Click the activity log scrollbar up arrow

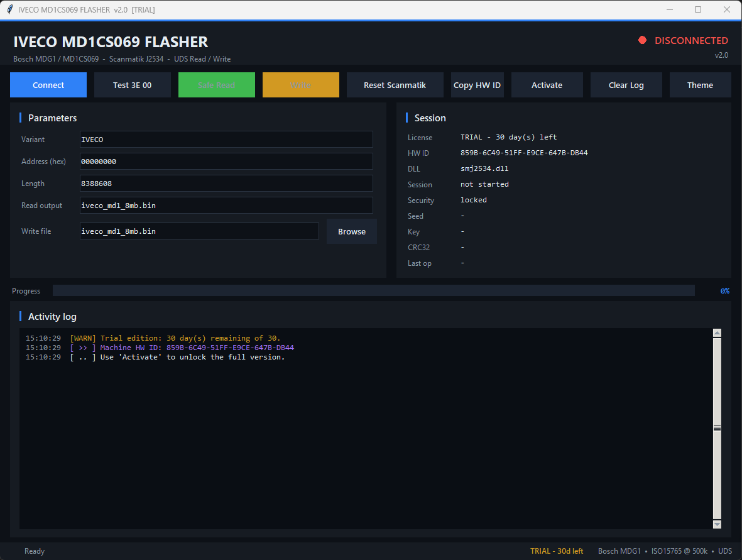pos(717,332)
